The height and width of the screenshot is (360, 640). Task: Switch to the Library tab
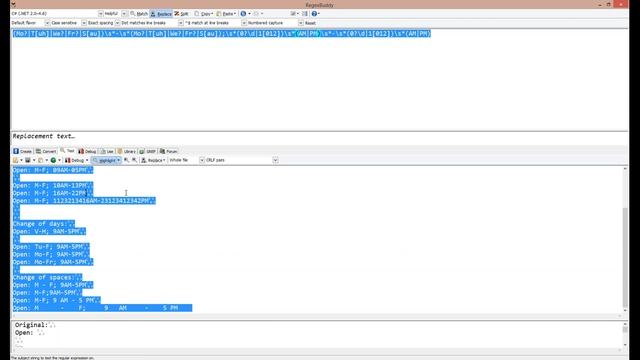127,151
